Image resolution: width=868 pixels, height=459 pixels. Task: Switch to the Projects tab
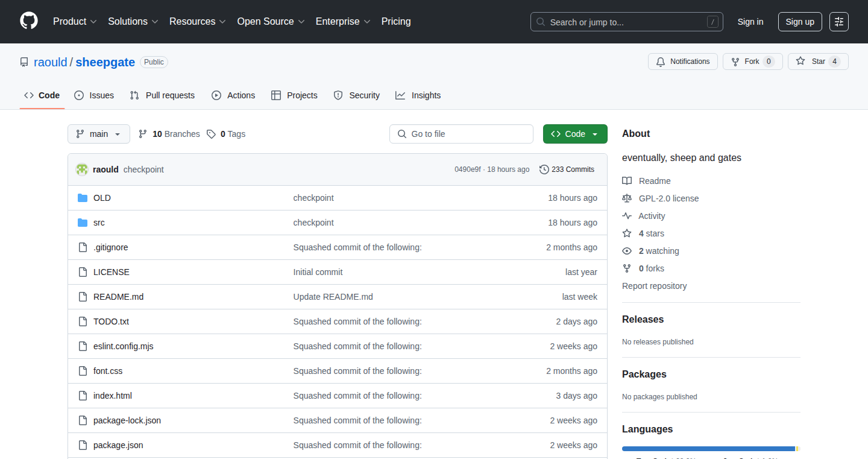[x=294, y=95]
